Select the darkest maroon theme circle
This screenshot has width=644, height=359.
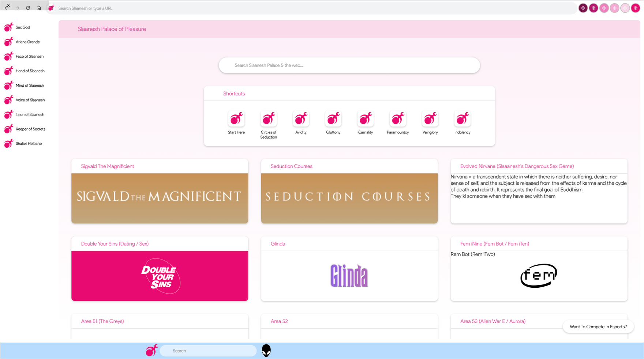[x=583, y=8]
